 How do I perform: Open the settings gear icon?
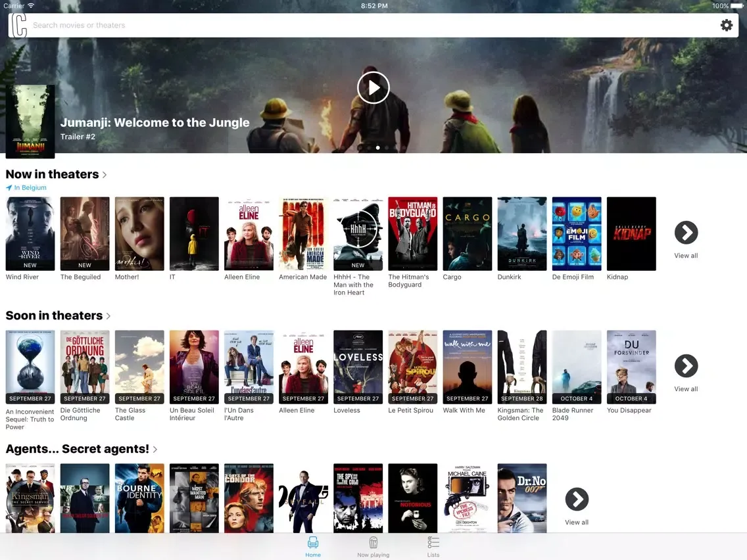(726, 25)
